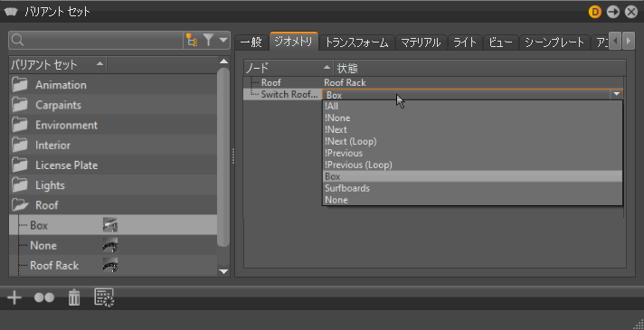Open the Environment folder
This screenshot has width=644, height=330.
click(112, 125)
